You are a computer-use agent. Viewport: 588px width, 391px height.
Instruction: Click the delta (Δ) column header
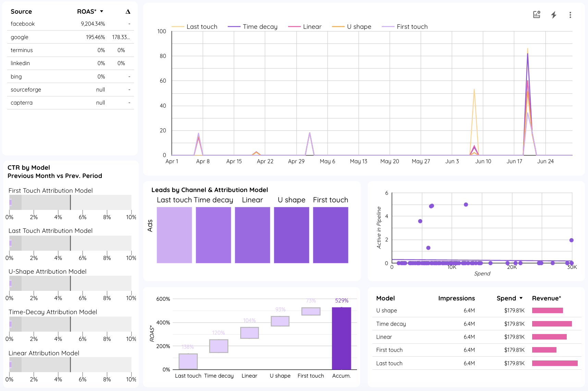[128, 11]
